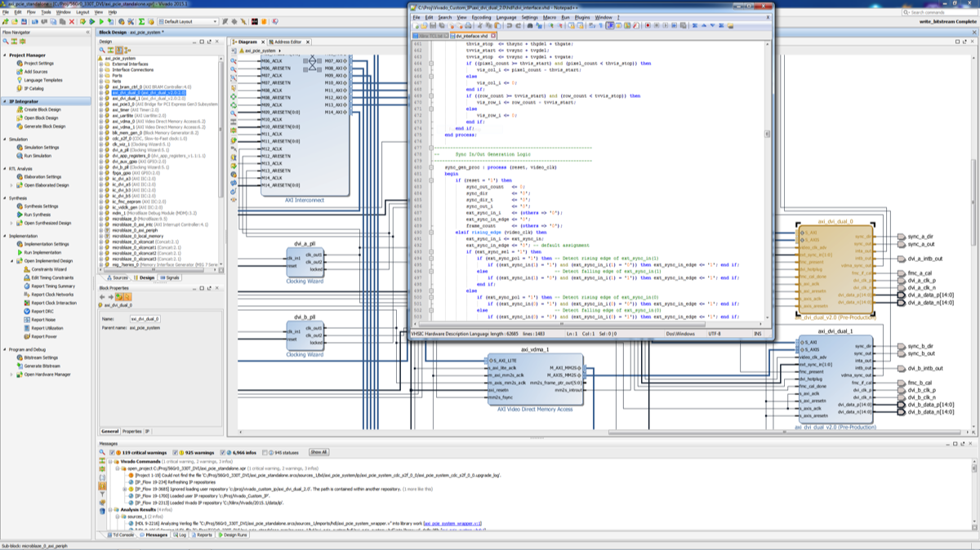Click the search icon in Design panel
980x550 pixels.
coord(102,50)
